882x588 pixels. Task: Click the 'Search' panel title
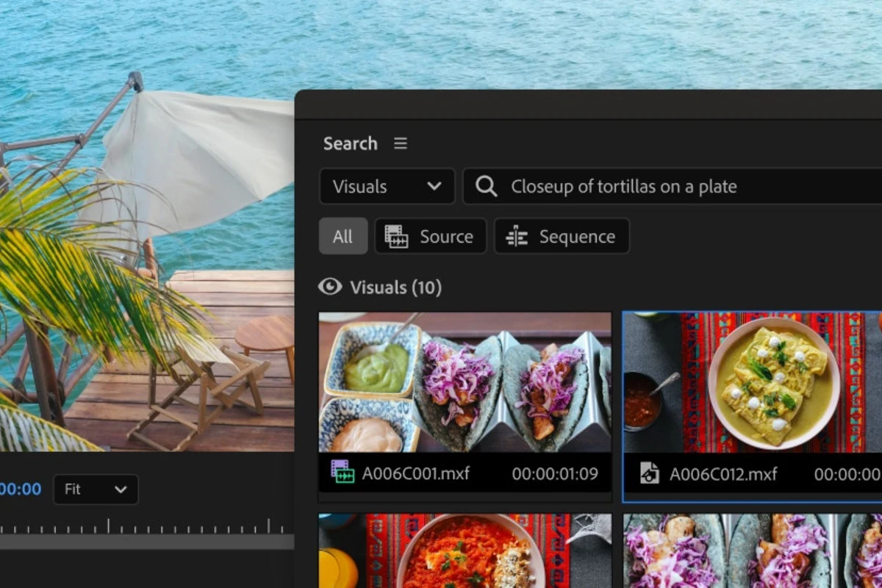350,143
